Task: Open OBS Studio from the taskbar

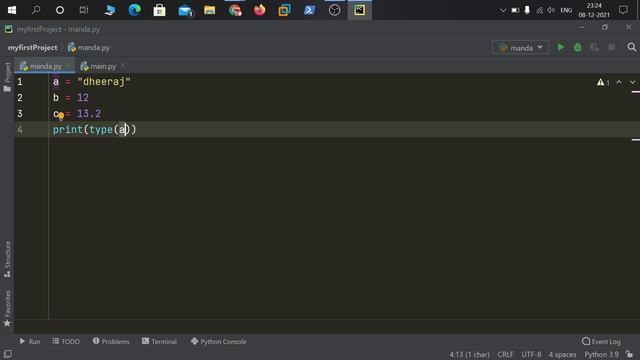Action: (x=334, y=10)
